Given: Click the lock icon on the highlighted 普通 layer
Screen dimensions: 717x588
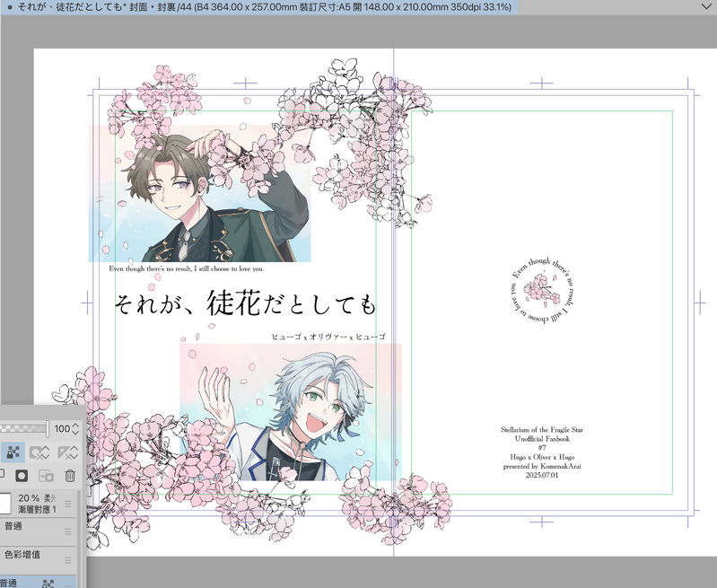Looking at the screenshot, I should click(x=48, y=584).
